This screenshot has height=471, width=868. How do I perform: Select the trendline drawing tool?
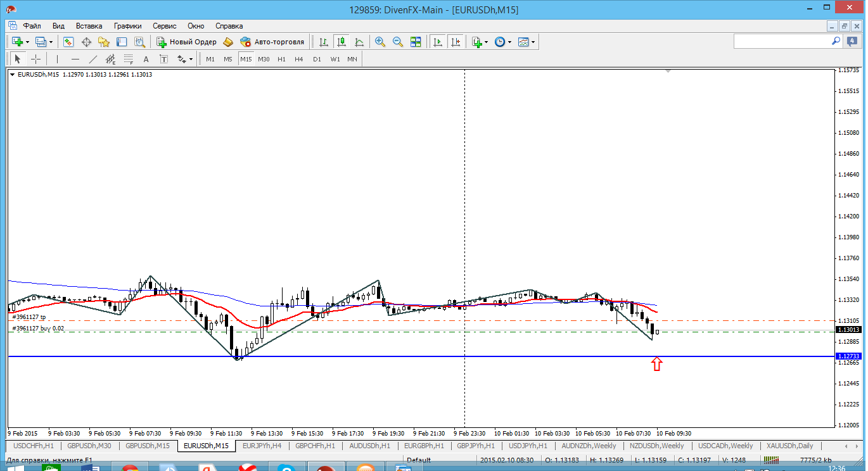tap(93, 59)
